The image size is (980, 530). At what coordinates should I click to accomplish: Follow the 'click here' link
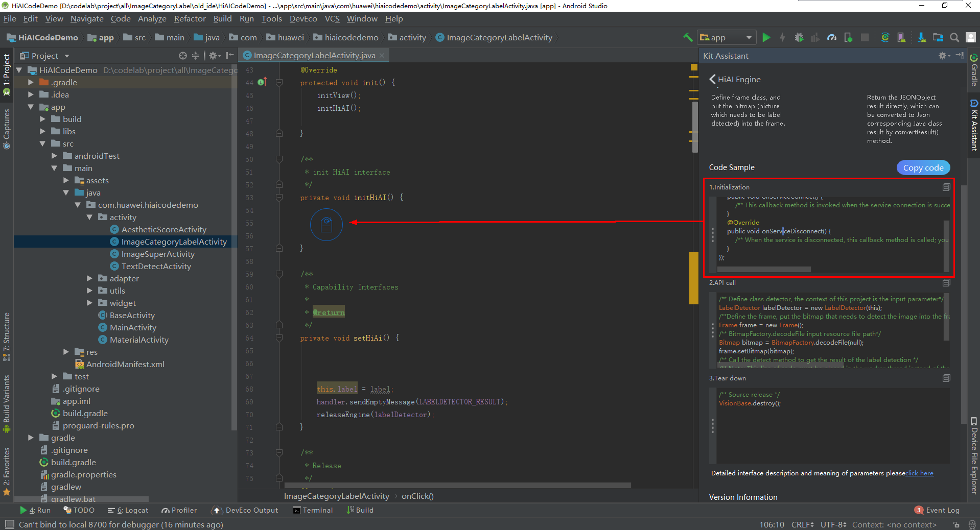pos(919,473)
